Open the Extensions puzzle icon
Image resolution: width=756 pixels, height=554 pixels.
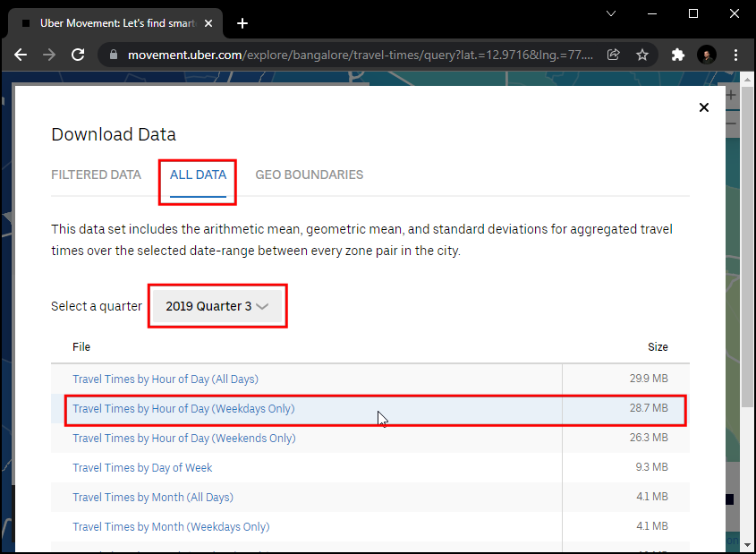point(677,55)
